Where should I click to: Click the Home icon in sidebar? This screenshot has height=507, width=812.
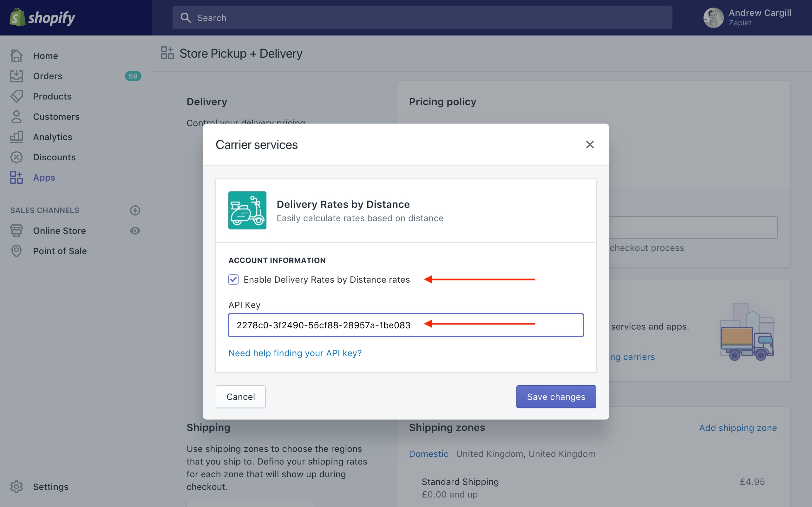point(16,56)
